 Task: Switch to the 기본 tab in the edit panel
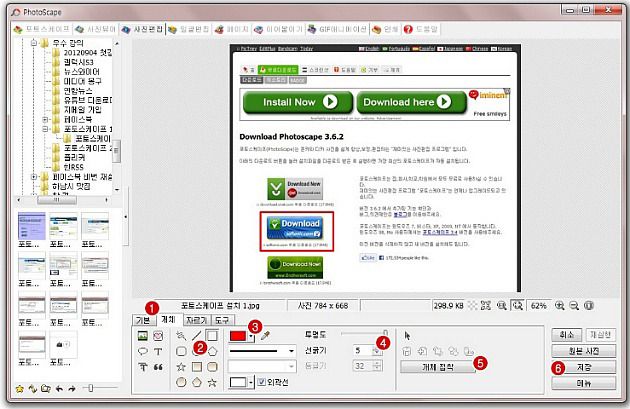(143, 320)
